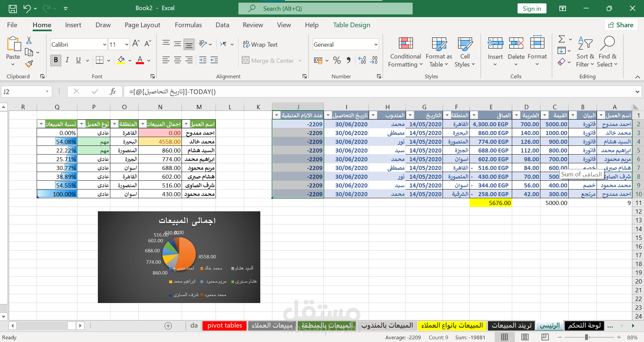This screenshot has height=342, width=644.
Task: Open the Formulas ribbon tab
Action: coord(188,25)
